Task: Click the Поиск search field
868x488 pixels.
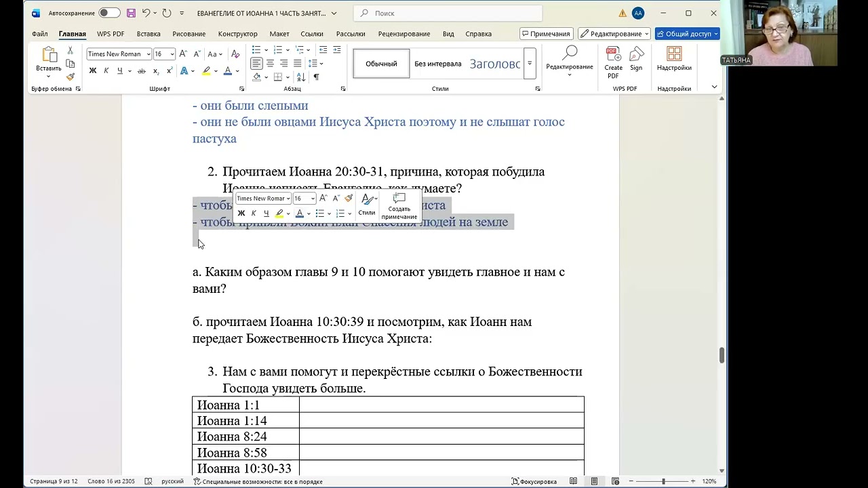Action: click(x=448, y=13)
